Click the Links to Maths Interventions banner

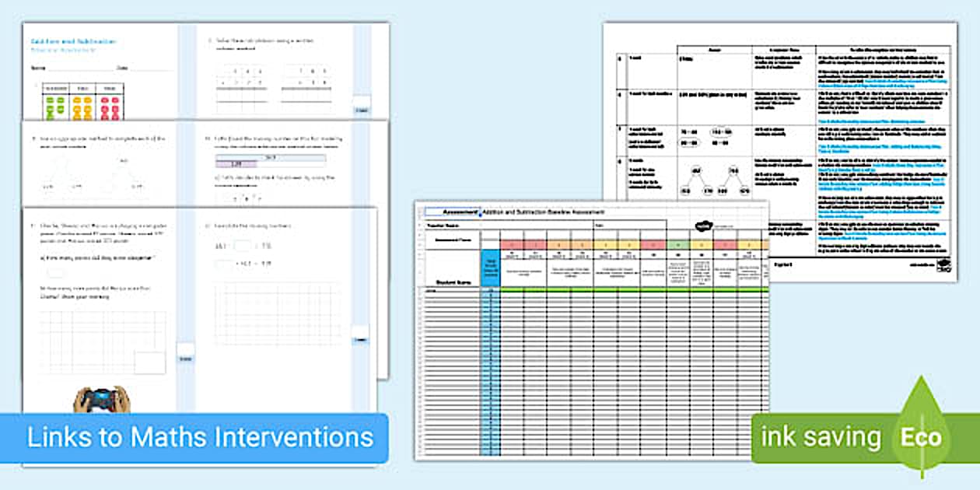(201, 437)
